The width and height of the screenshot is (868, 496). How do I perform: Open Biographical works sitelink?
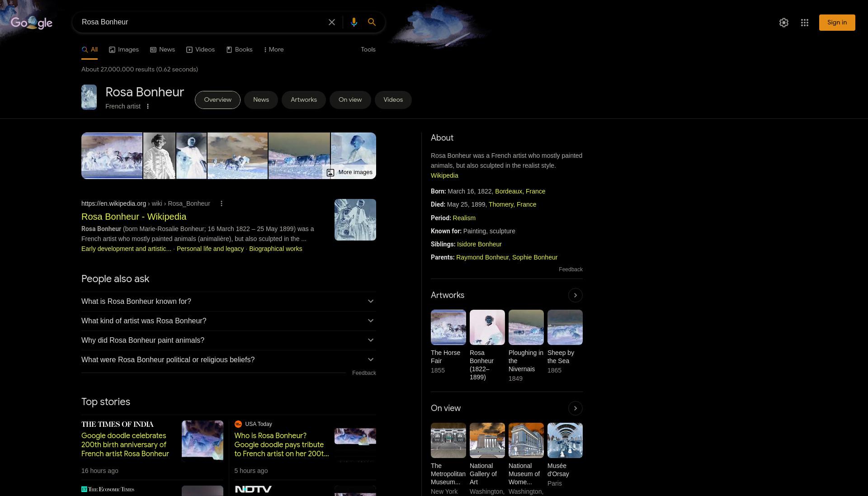(x=276, y=249)
